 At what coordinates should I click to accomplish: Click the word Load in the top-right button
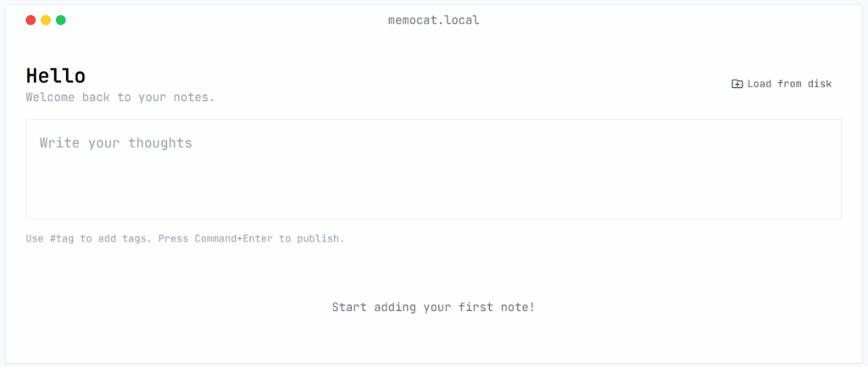tap(759, 84)
